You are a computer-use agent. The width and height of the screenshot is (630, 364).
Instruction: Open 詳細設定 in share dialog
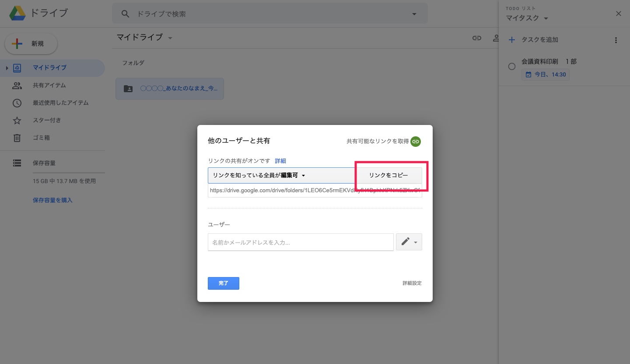click(412, 283)
